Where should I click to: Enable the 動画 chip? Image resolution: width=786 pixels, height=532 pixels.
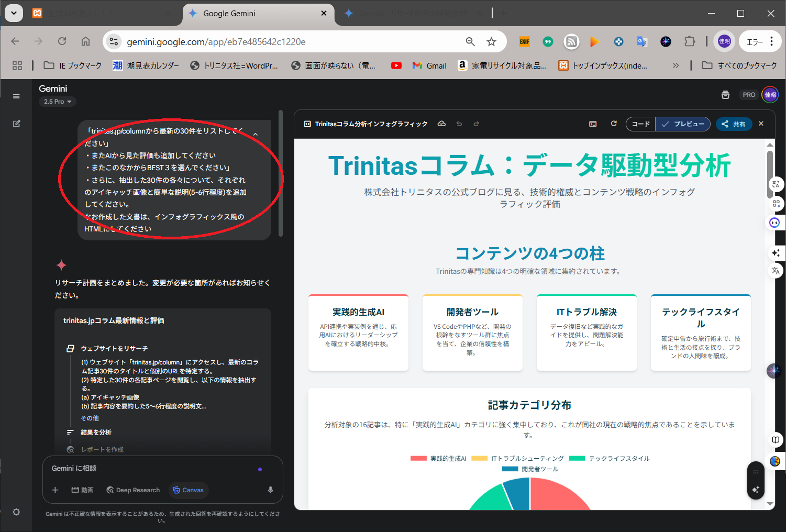82,490
